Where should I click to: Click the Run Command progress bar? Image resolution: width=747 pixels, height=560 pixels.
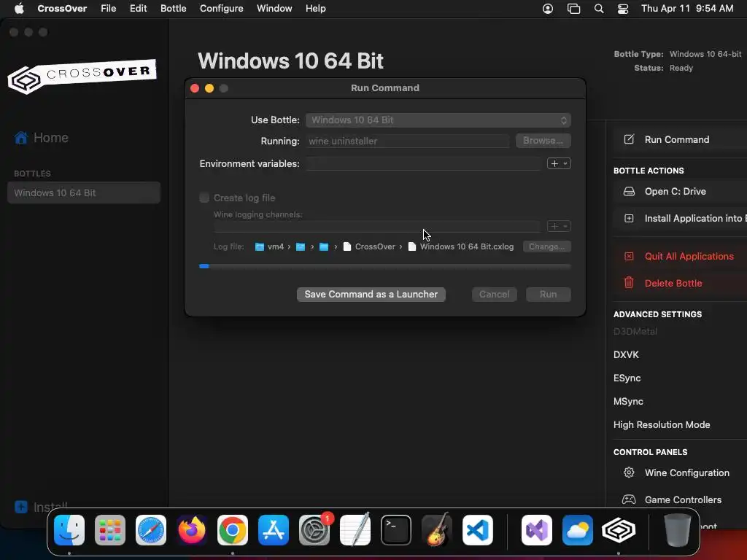pos(385,266)
